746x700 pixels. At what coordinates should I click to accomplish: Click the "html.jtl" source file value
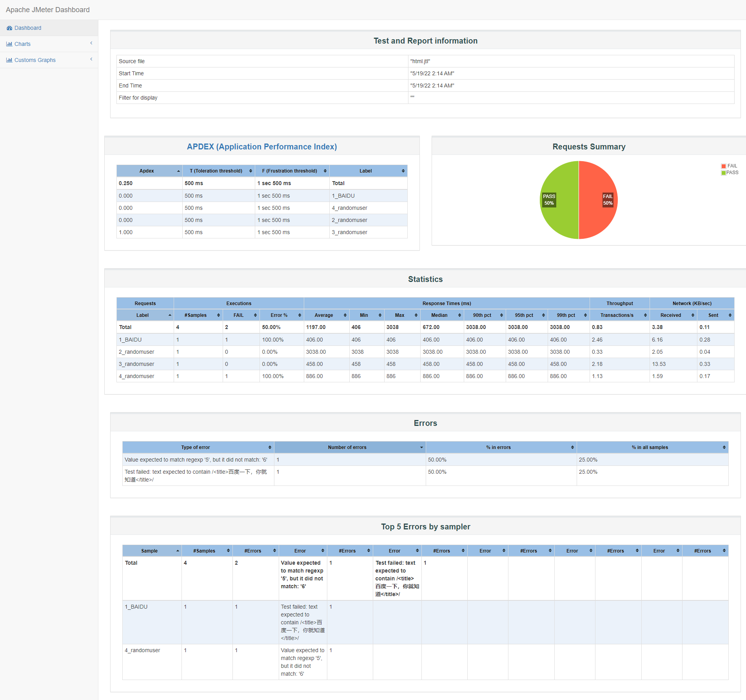coord(420,62)
